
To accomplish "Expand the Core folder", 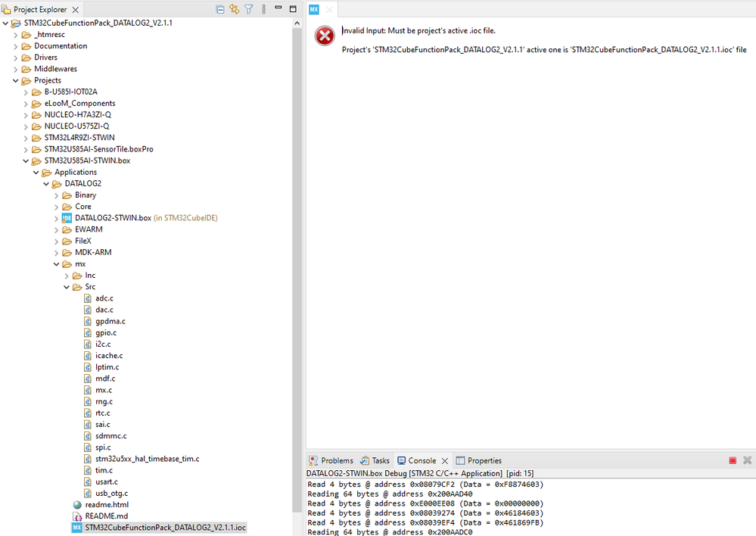I will pyautogui.click(x=57, y=207).
